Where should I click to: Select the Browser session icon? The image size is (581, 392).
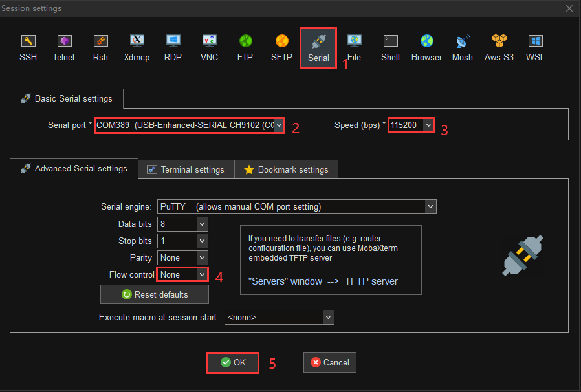pos(426,47)
